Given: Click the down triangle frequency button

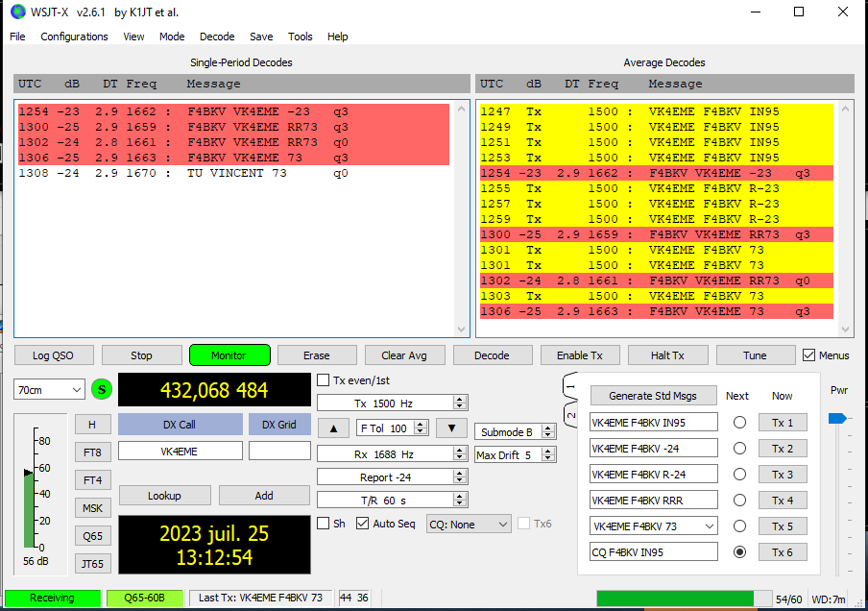Looking at the screenshot, I should point(451,428).
